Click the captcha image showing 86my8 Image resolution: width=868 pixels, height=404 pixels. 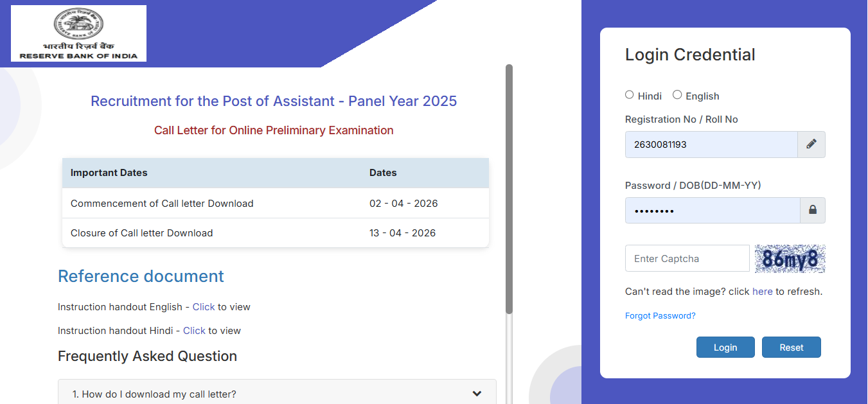(790, 258)
